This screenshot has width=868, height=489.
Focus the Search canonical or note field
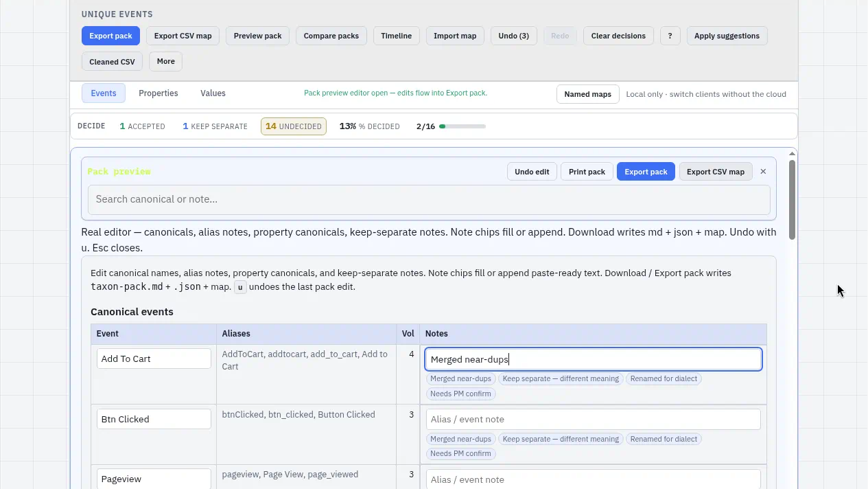(429, 199)
